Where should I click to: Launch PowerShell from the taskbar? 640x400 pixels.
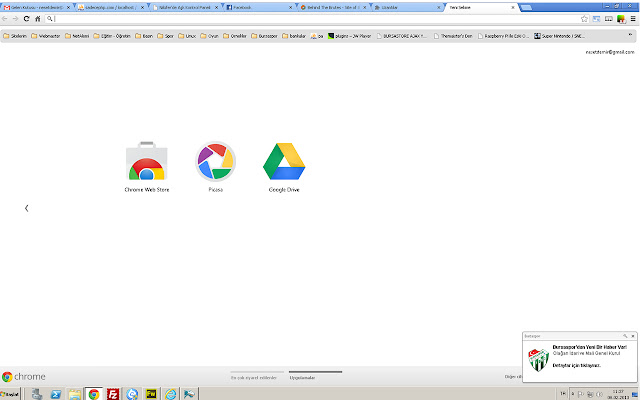pyautogui.click(x=56, y=394)
